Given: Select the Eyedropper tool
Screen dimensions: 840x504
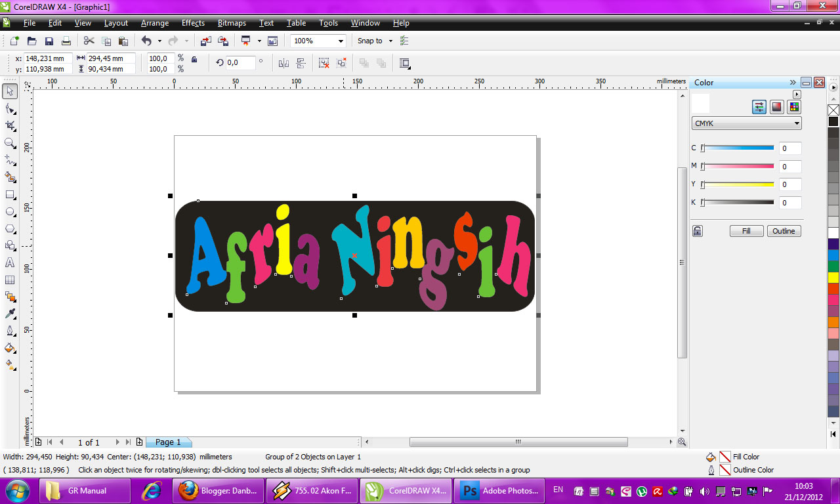Looking at the screenshot, I should (10, 314).
